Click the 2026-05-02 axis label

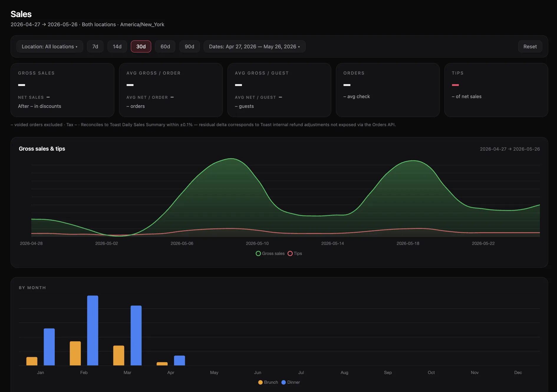[106, 243]
